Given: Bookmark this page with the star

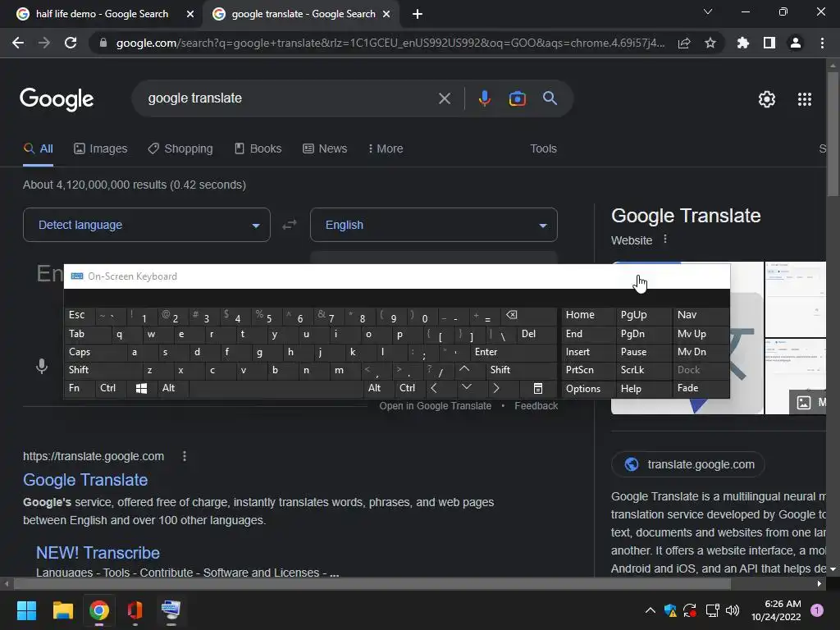Looking at the screenshot, I should click(710, 43).
